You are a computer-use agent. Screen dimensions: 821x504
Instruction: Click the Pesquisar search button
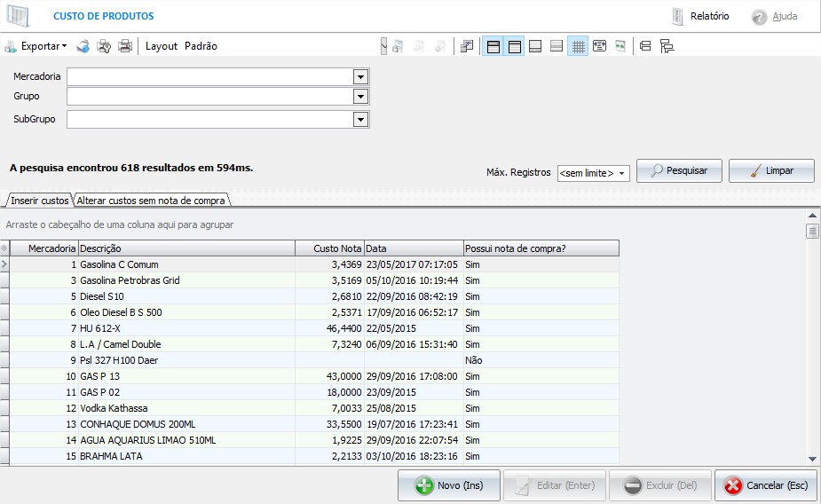pos(679,170)
